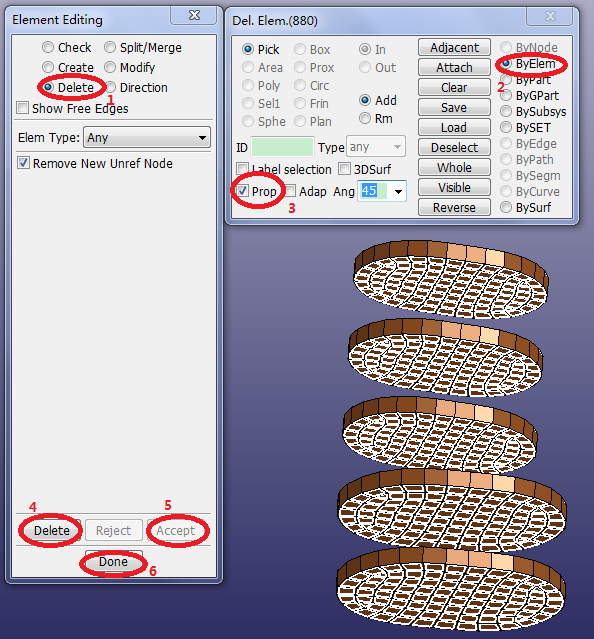Open the Elem Type dropdown

(147, 137)
